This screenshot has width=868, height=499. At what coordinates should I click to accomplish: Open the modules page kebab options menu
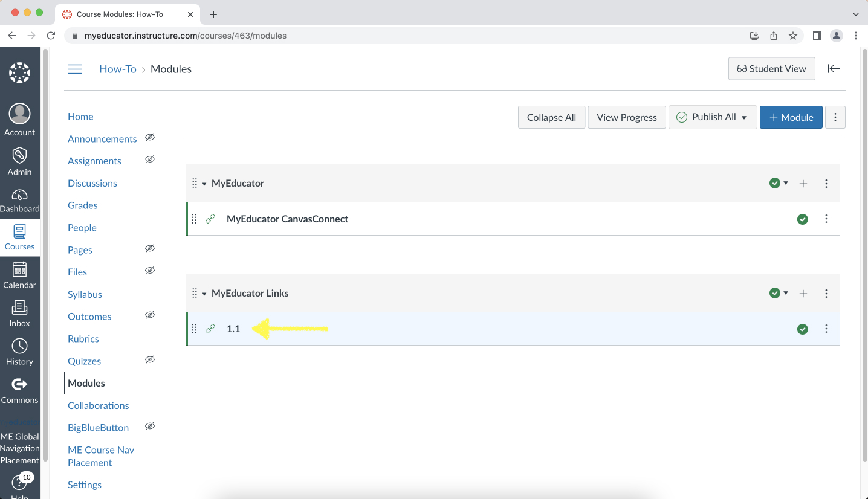[835, 117]
